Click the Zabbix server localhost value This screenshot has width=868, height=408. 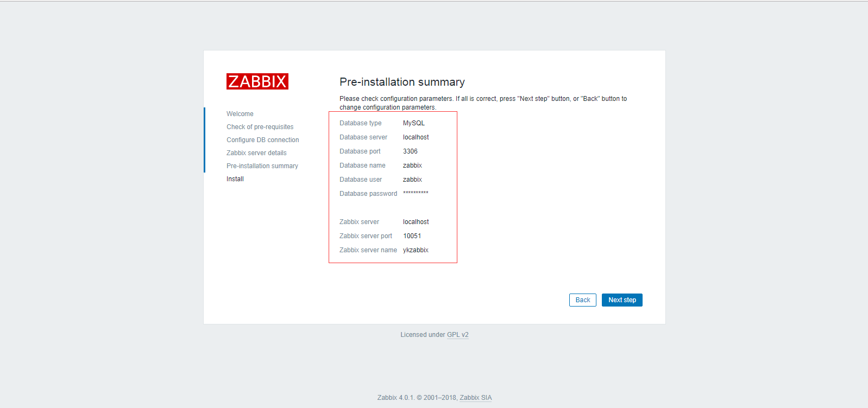pyautogui.click(x=416, y=222)
